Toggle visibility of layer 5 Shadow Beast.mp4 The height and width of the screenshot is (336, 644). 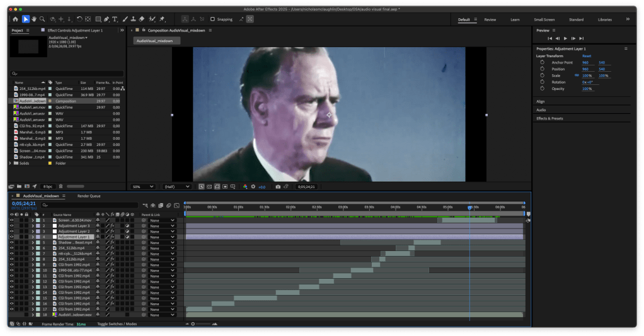pyautogui.click(x=11, y=242)
